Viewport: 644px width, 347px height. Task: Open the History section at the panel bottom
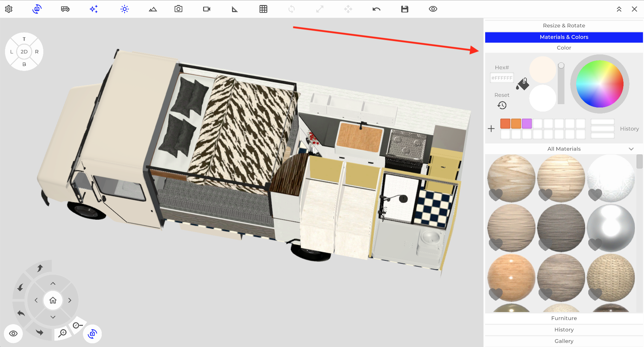(x=564, y=330)
